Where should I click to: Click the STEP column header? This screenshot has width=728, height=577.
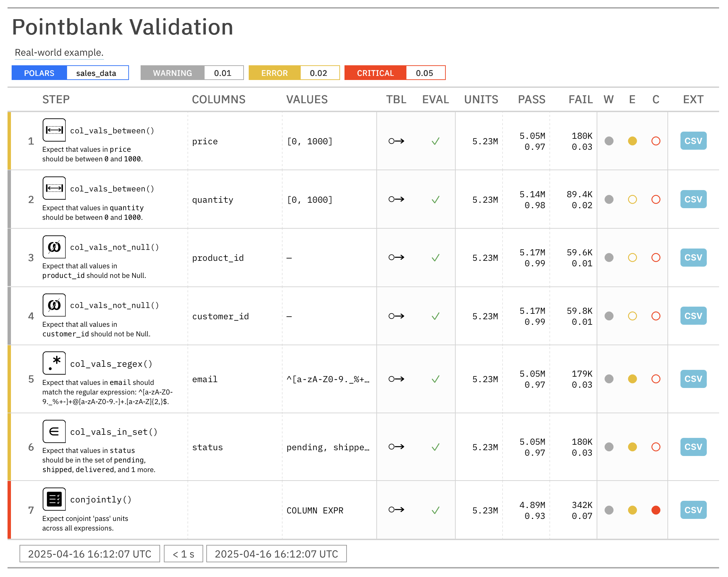point(56,99)
